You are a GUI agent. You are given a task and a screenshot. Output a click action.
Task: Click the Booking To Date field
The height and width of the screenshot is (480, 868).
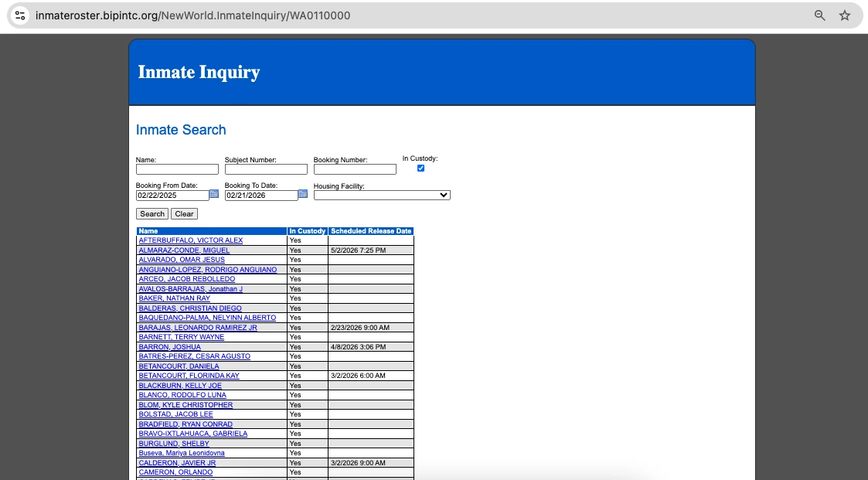pos(261,195)
